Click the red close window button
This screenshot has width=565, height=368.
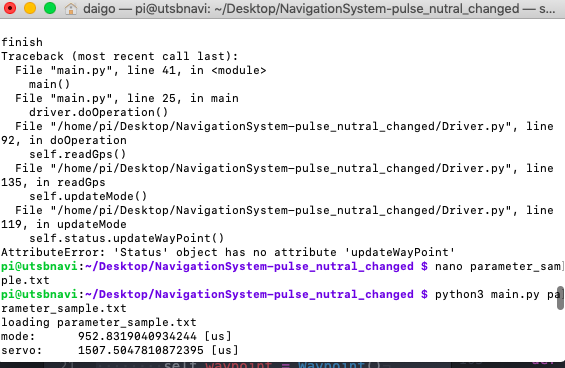pos(10,8)
